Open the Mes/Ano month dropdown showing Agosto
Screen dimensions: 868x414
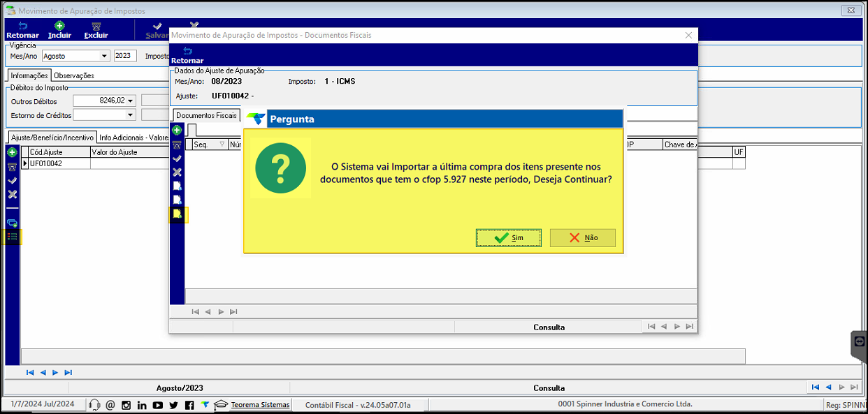point(105,56)
